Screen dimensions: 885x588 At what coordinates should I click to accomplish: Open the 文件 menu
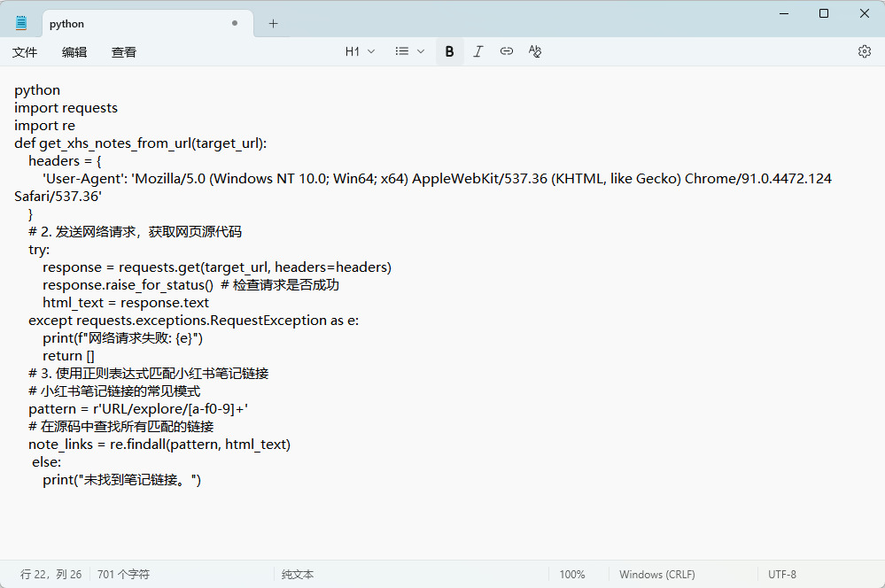pos(25,52)
